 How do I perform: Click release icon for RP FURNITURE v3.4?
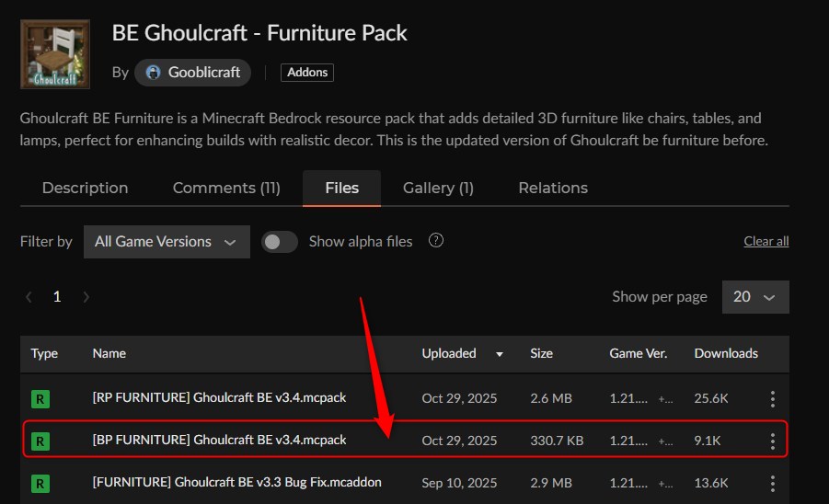tap(40, 399)
